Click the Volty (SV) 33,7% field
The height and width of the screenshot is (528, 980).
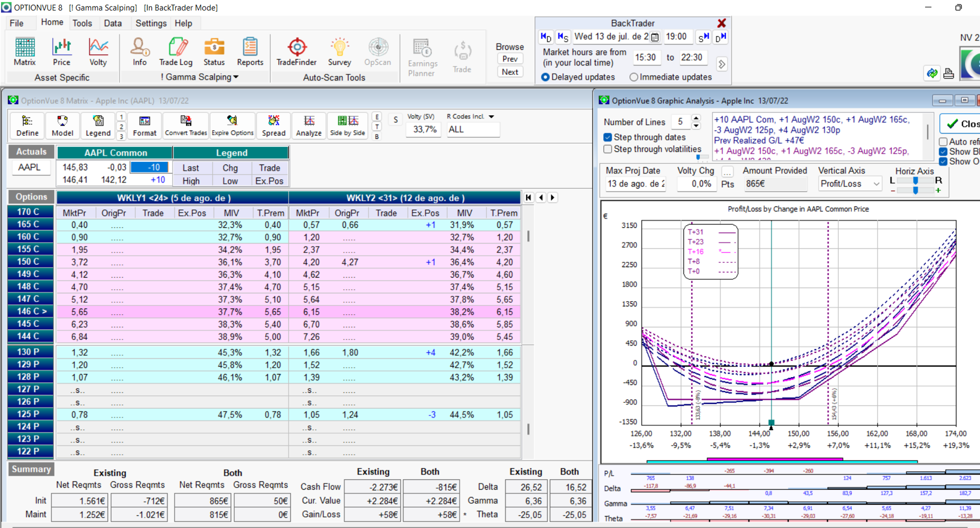point(424,130)
